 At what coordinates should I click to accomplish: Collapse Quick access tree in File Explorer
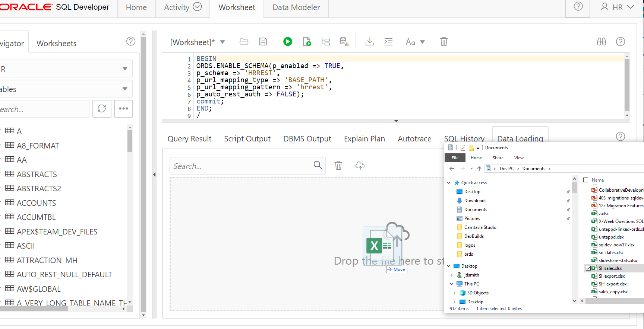[x=449, y=183]
